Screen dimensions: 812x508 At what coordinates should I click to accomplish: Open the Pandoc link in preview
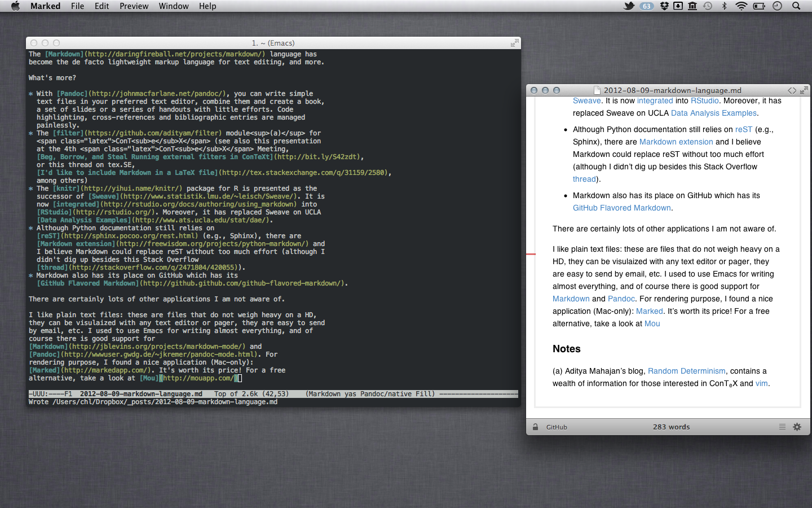click(621, 299)
